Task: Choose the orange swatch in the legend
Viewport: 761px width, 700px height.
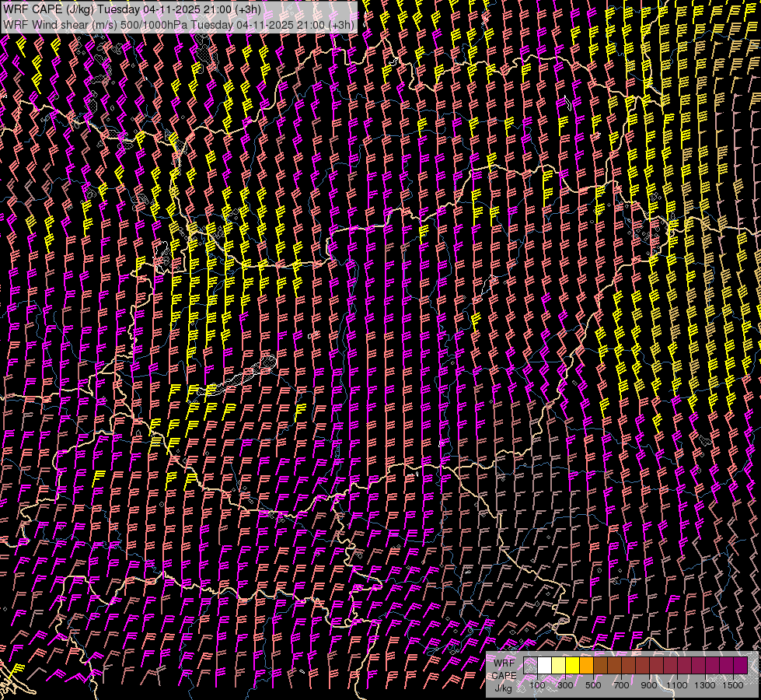Action: tap(586, 665)
